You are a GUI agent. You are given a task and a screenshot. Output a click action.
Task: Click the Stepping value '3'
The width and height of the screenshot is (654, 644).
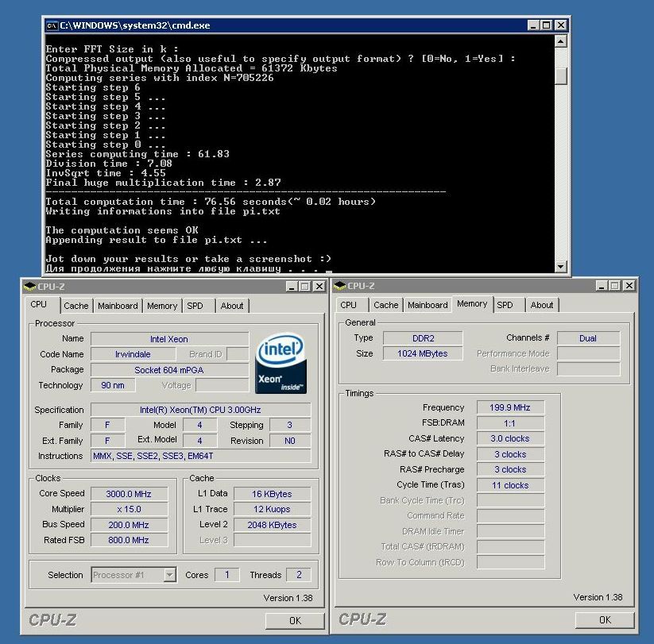coord(290,425)
